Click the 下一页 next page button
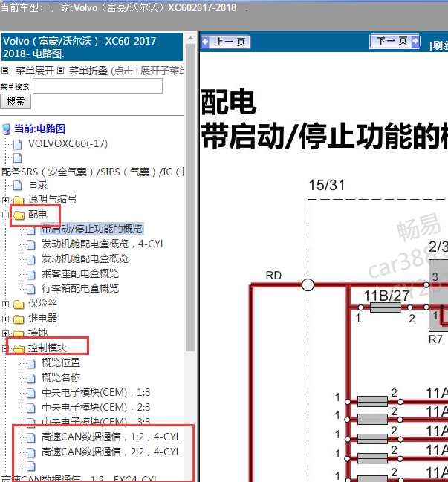The width and height of the screenshot is (448, 482). tap(395, 41)
